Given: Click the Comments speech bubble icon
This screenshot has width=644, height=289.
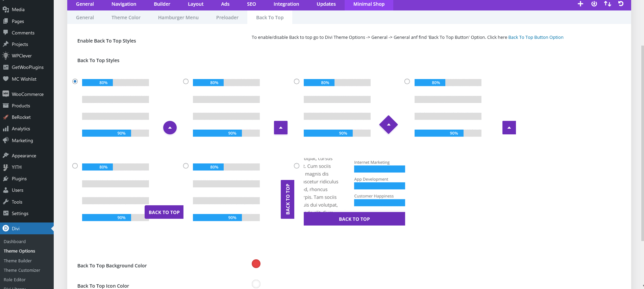Looking at the screenshot, I should [x=6, y=32].
